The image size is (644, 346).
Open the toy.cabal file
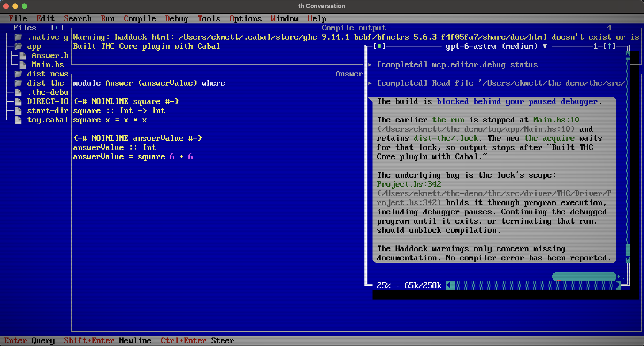click(47, 120)
